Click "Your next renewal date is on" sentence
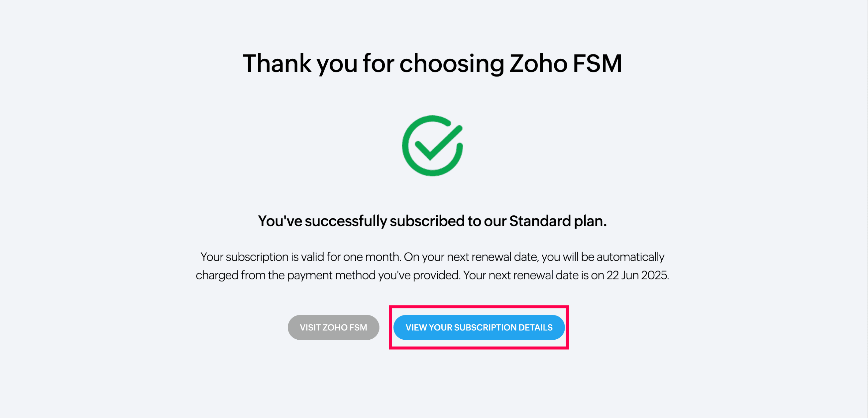The height and width of the screenshot is (418, 868). pyautogui.click(x=533, y=275)
